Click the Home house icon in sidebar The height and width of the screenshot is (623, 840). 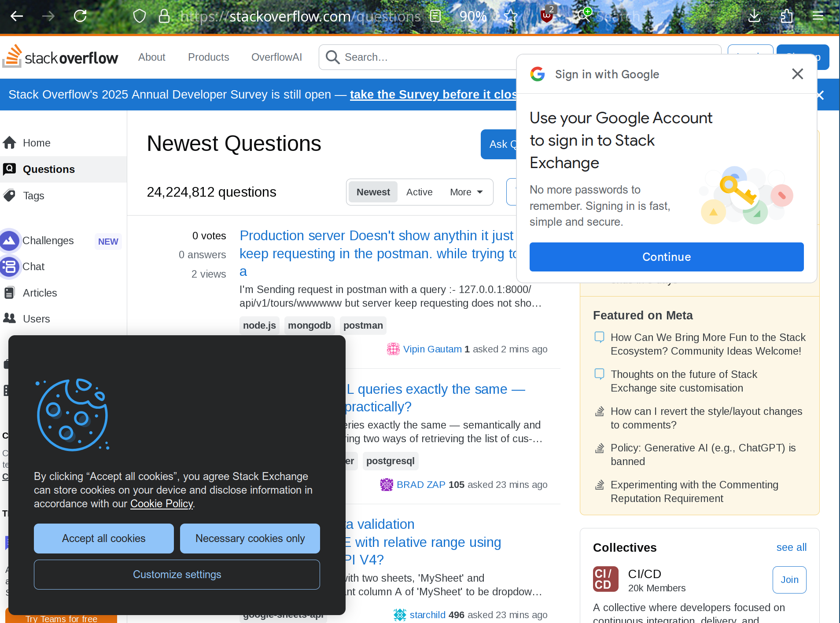coord(10,143)
